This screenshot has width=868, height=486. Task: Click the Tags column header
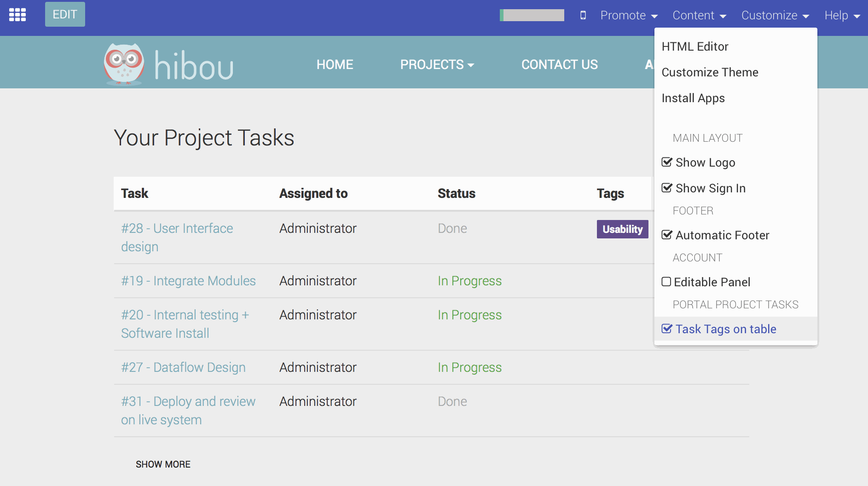[610, 193]
